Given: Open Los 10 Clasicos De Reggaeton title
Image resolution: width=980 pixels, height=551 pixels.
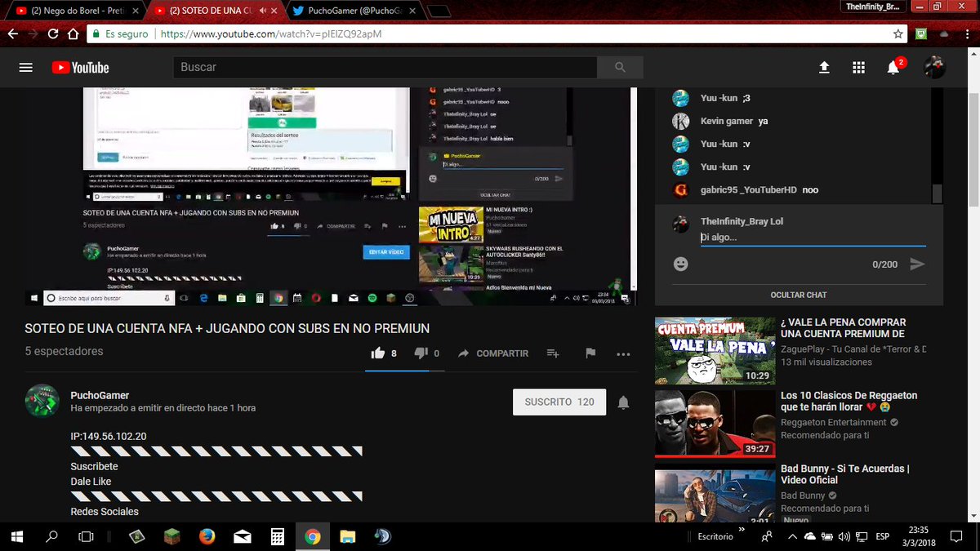Looking at the screenshot, I should (849, 401).
